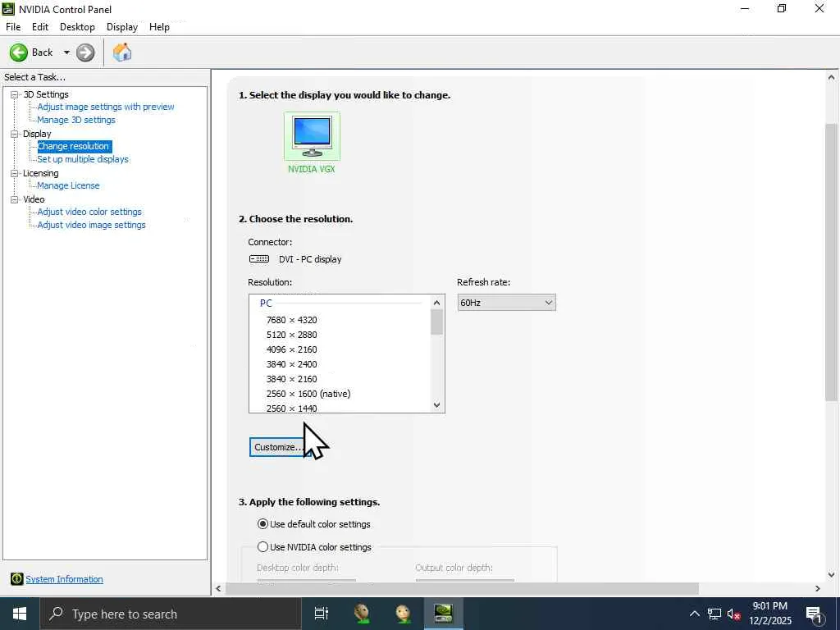Click the muted volume icon in tray

coord(733,614)
